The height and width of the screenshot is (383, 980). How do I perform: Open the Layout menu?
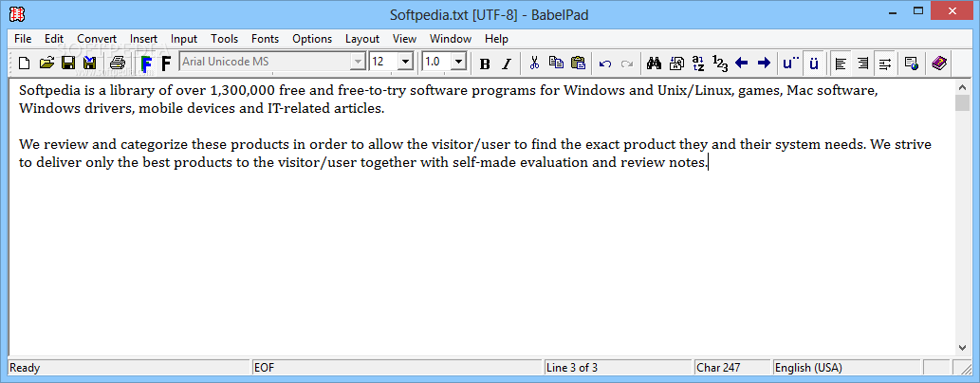click(362, 39)
